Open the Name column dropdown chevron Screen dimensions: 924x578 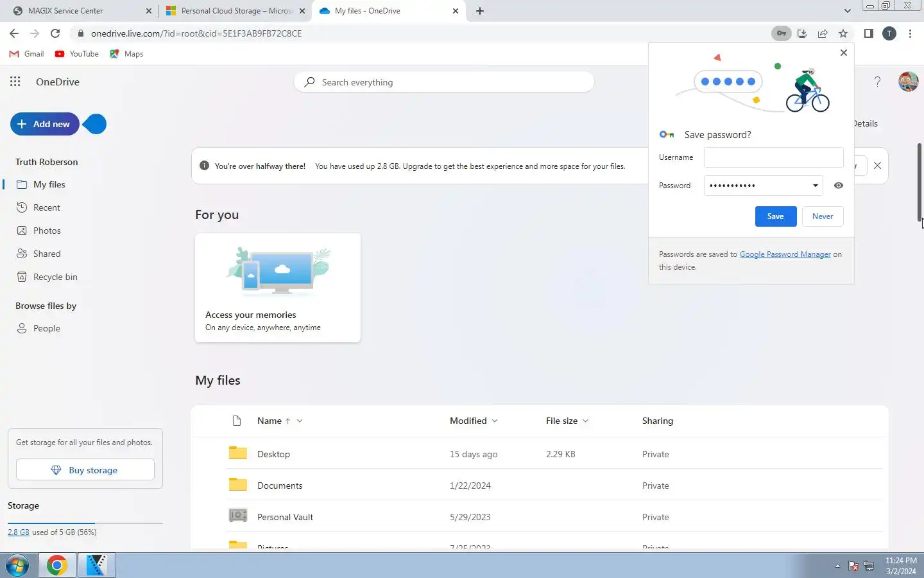pos(300,421)
